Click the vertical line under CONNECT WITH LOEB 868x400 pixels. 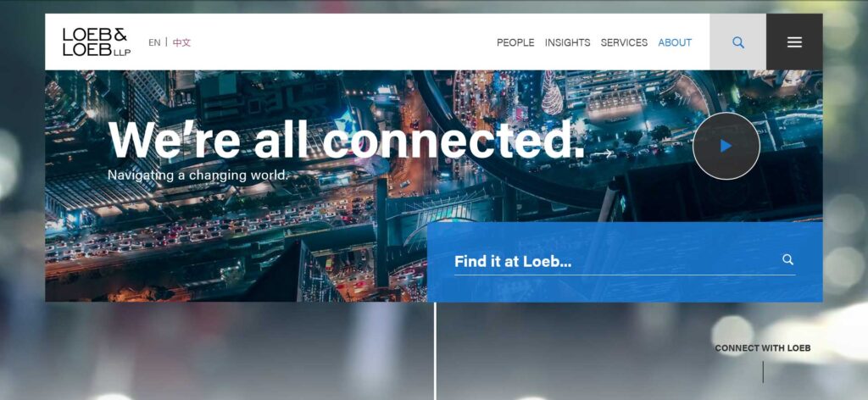tap(763, 372)
